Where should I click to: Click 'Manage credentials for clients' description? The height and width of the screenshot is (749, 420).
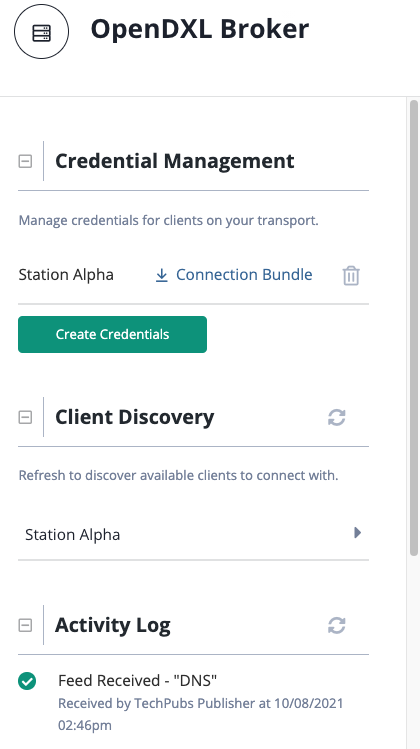[x=169, y=221]
